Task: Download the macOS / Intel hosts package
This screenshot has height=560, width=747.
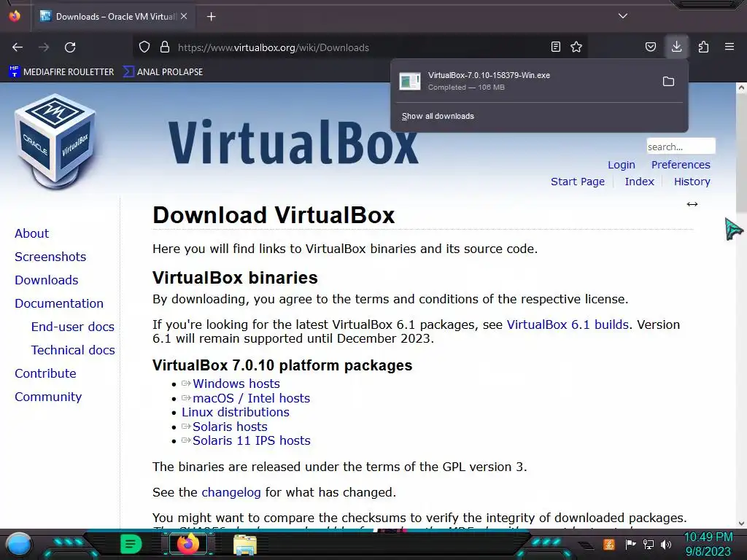Action: pos(251,398)
